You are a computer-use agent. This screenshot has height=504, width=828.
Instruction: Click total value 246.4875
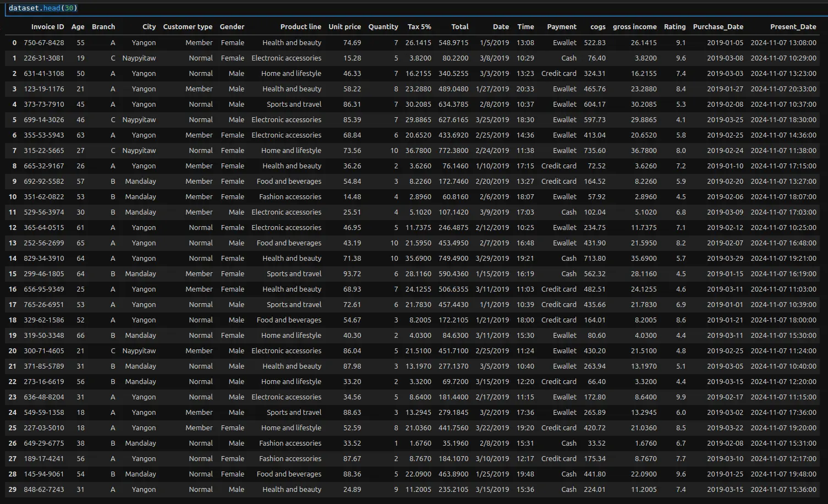click(x=454, y=227)
